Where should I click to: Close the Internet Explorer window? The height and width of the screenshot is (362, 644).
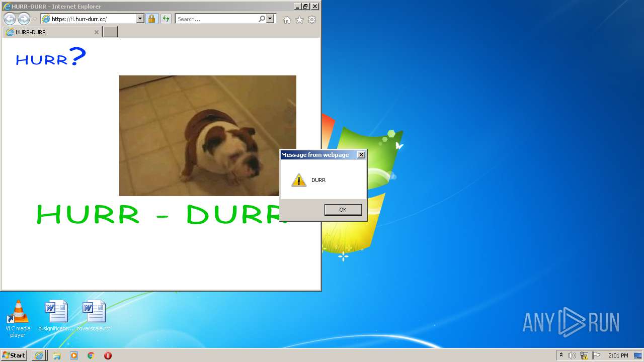315,7
